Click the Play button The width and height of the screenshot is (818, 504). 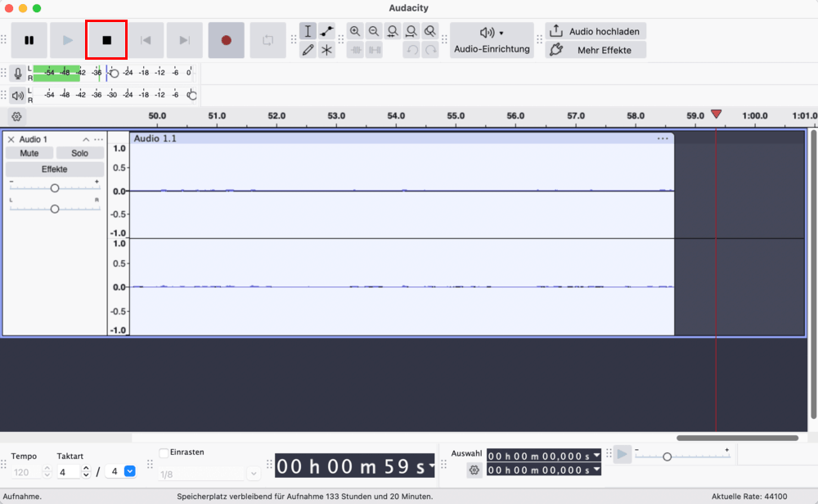(x=68, y=40)
